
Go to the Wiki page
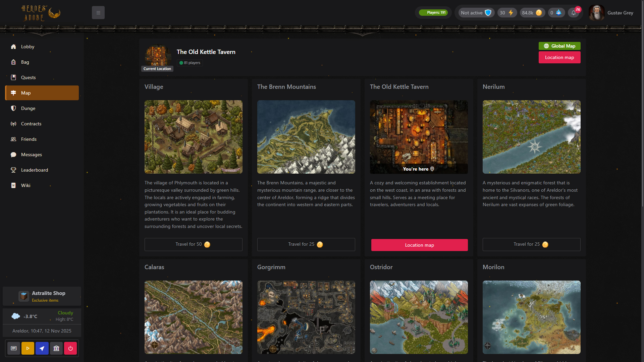tap(25, 185)
